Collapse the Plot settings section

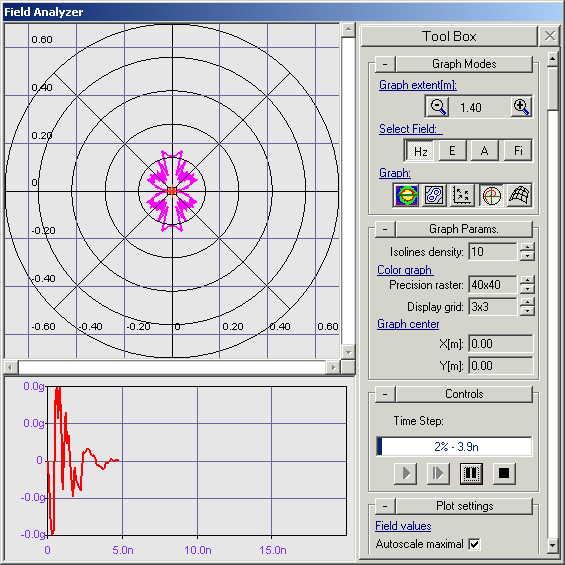tap(385, 506)
